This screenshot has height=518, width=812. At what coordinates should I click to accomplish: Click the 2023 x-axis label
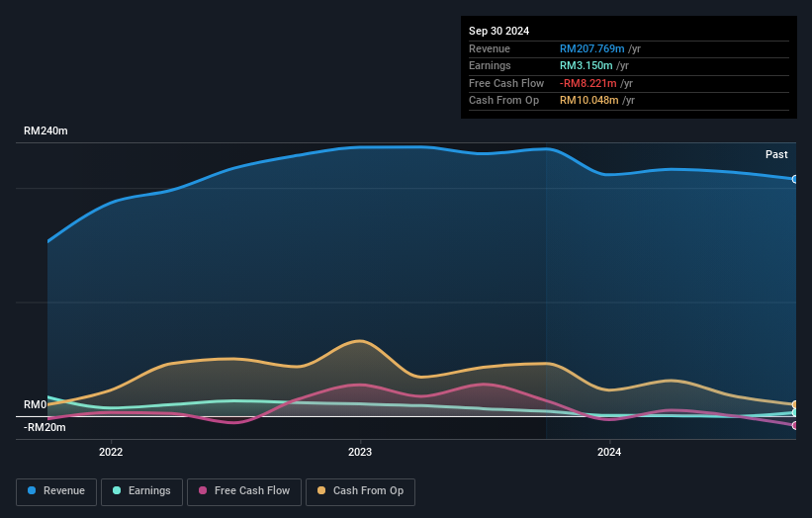[360, 452]
